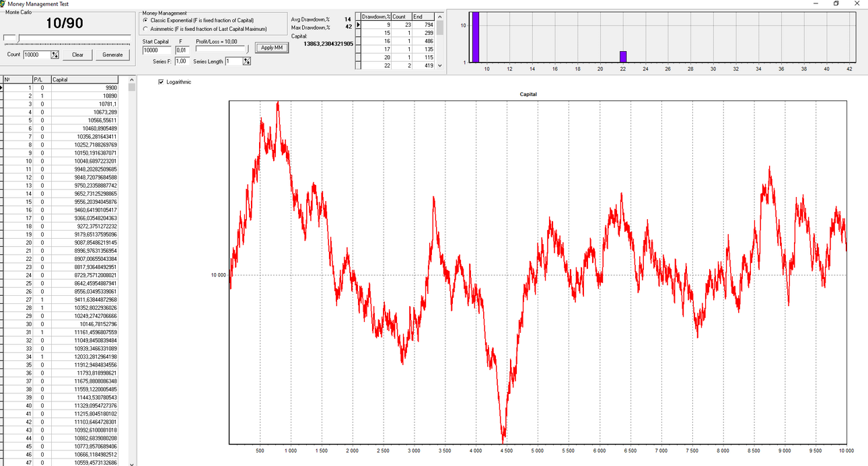868x466 pixels.
Task: Click the Drawdown,% column header
Action: 376,16
